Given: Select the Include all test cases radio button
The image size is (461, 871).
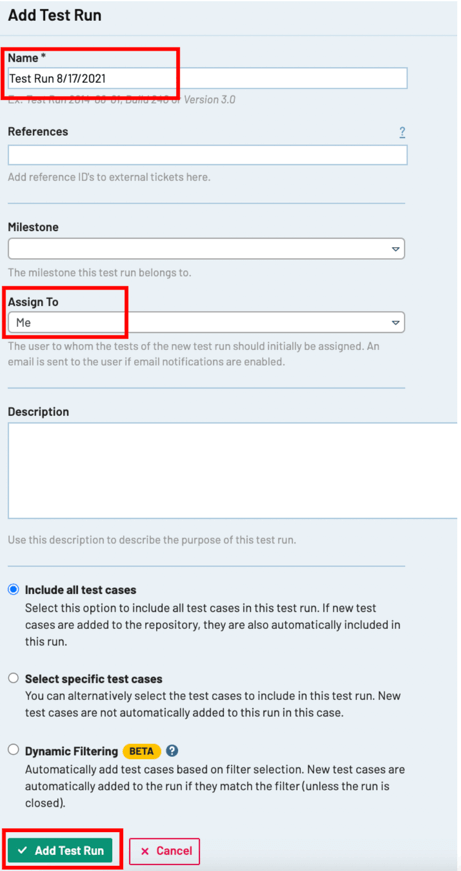Looking at the screenshot, I should click(14, 589).
